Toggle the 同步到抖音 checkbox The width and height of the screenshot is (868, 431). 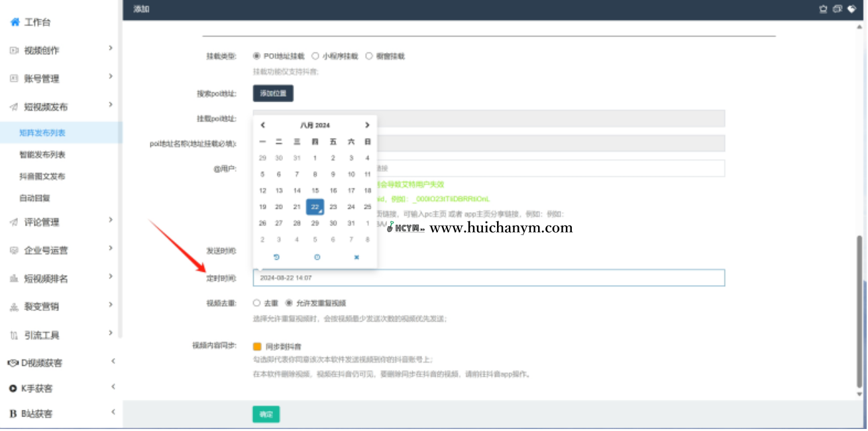[x=257, y=346]
